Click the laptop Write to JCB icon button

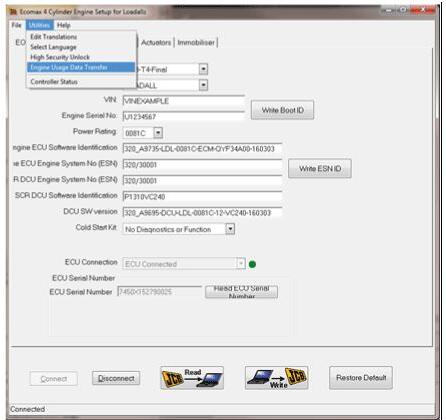click(277, 378)
